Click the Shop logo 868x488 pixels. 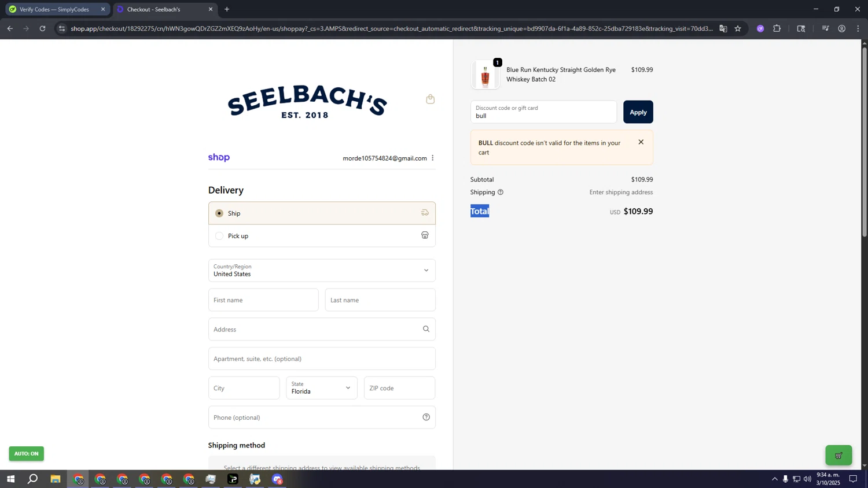(219, 158)
